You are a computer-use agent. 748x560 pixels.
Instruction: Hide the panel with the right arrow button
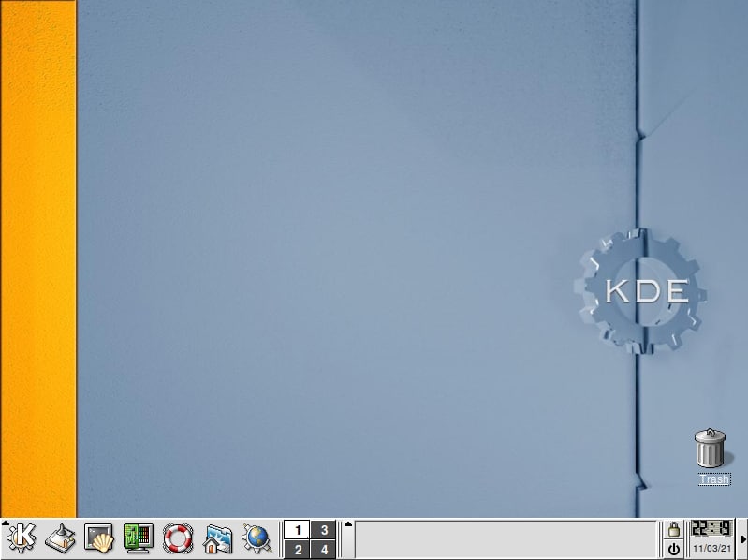click(742, 539)
